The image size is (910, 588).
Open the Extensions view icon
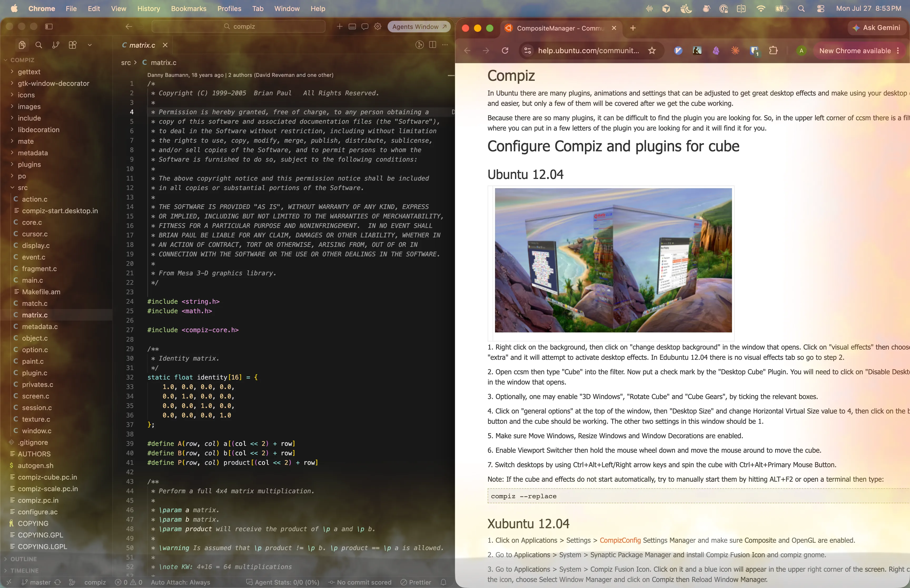(x=73, y=45)
